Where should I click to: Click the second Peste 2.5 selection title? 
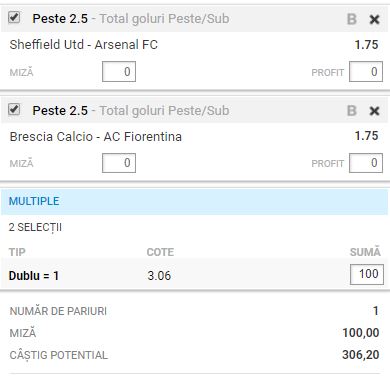(60, 111)
